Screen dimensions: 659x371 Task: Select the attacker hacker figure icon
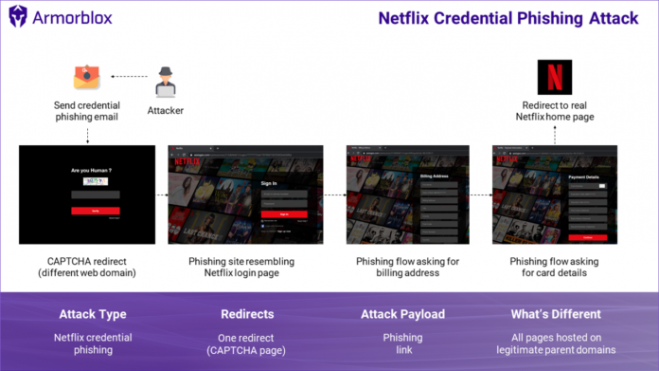coord(166,82)
